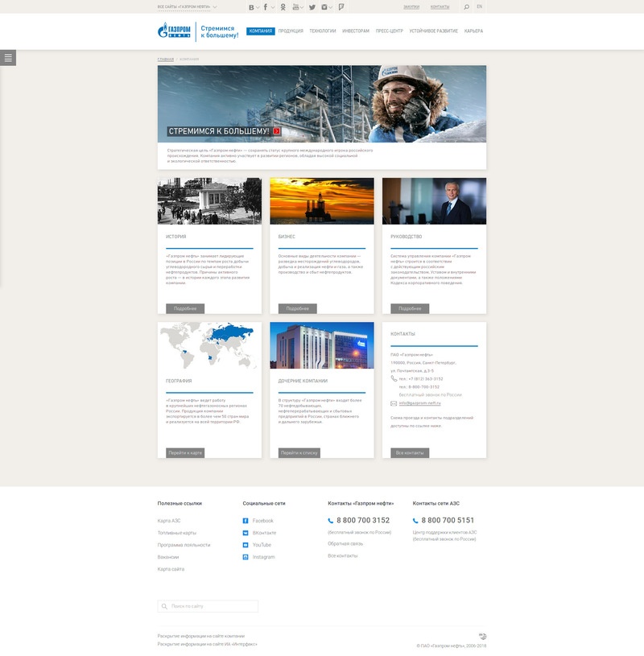Click the Odnoklassniki icon in top bar
The height and width of the screenshot is (656, 644).
tap(283, 6)
